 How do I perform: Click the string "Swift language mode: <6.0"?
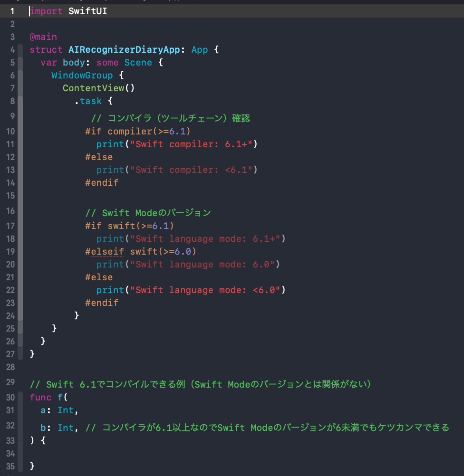[x=205, y=290]
